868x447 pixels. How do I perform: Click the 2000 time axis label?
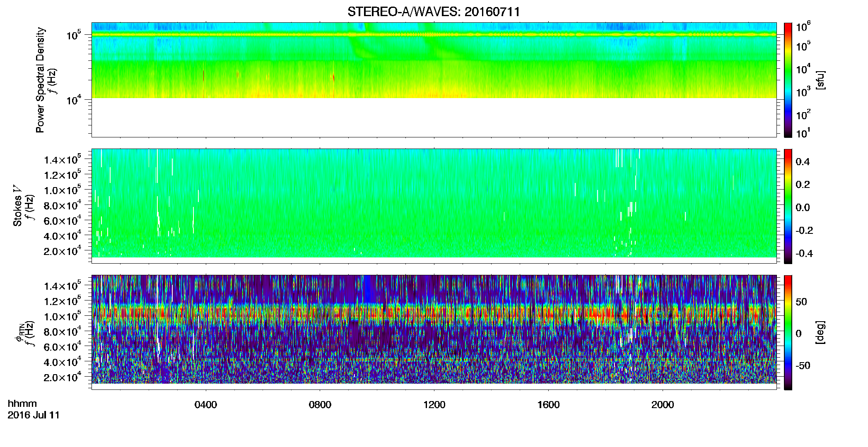point(663,405)
